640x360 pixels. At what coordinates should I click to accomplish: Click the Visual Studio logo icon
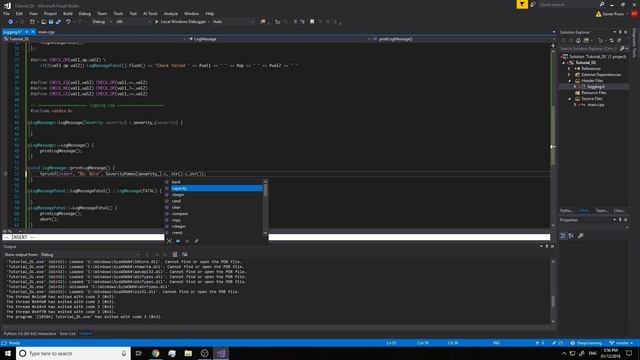(7, 5)
